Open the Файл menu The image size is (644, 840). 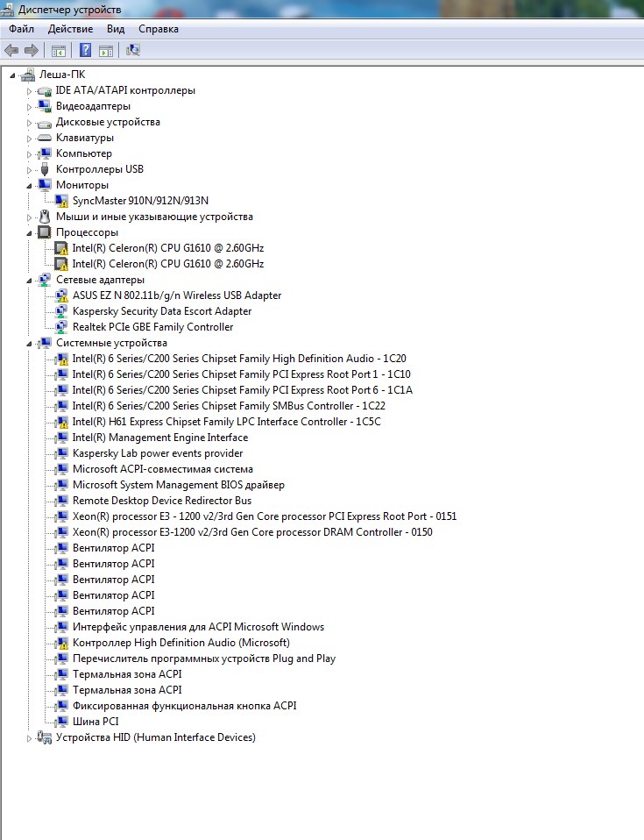(x=21, y=29)
